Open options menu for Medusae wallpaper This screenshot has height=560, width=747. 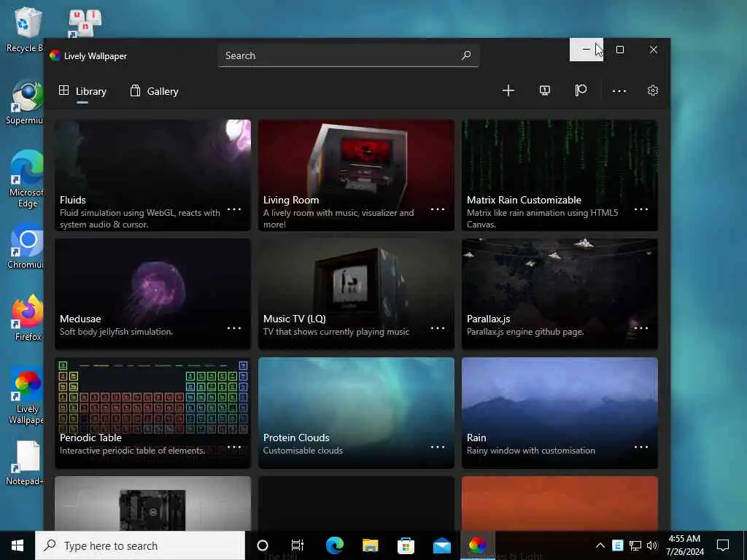pyautogui.click(x=234, y=328)
